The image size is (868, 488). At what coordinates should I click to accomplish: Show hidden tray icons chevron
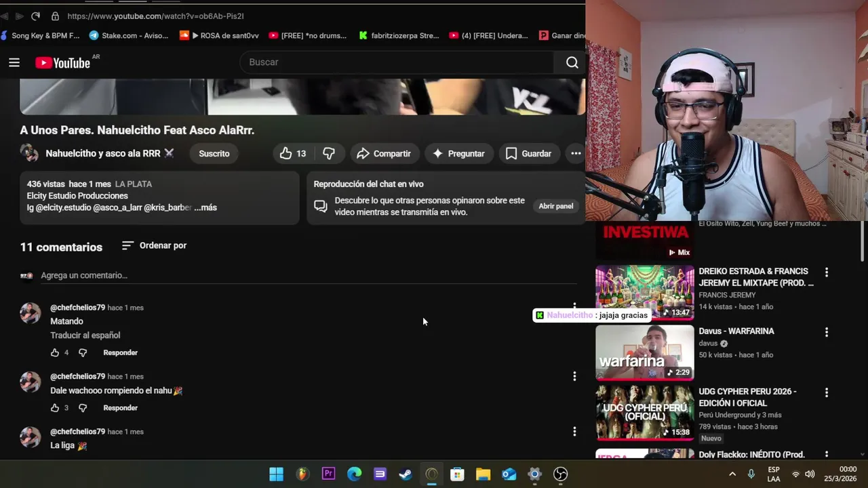point(732,474)
